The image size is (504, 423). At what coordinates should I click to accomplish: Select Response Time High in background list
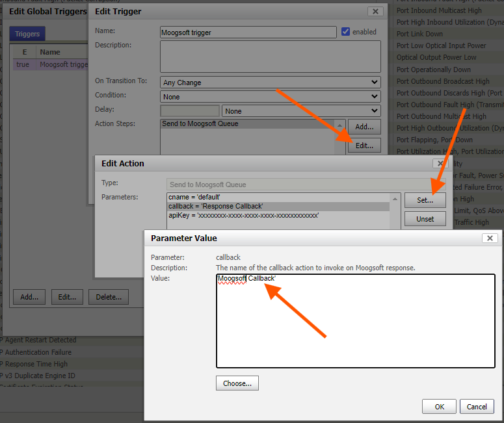[x=34, y=364]
